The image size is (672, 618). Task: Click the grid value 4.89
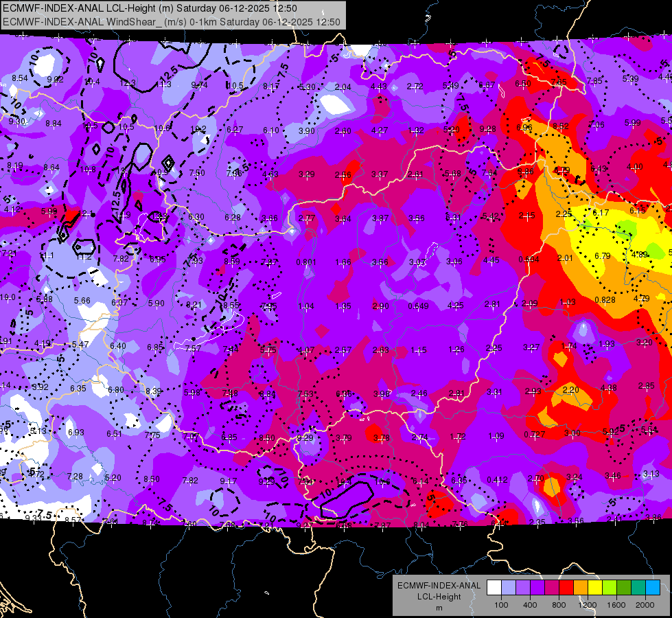point(640,255)
